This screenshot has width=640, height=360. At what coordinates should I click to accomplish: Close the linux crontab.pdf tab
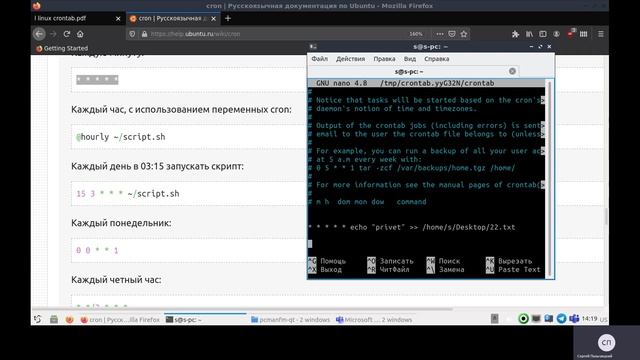118,18
